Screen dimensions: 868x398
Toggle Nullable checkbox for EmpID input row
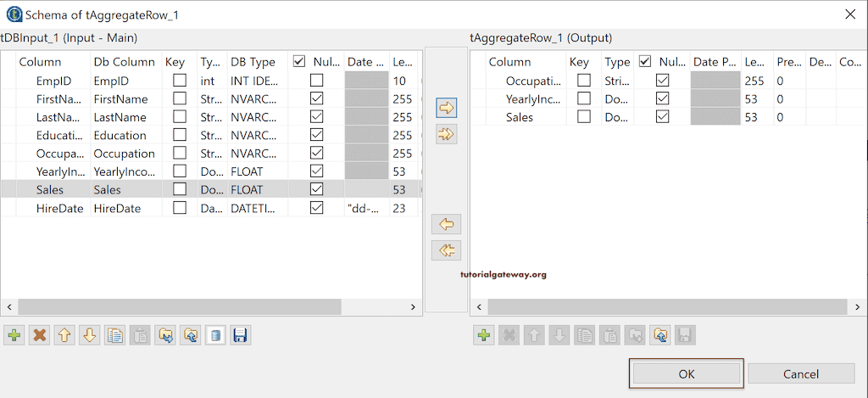click(x=317, y=81)
